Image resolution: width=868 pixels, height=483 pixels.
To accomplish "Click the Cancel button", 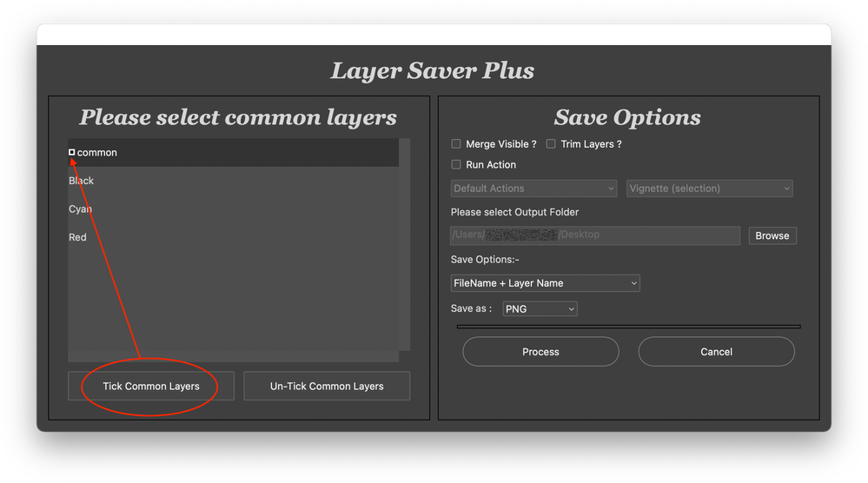I will coord(716,352).
